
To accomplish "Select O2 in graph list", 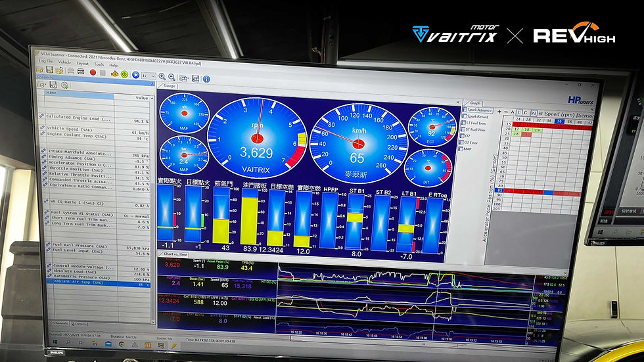I will pos(465,136).
